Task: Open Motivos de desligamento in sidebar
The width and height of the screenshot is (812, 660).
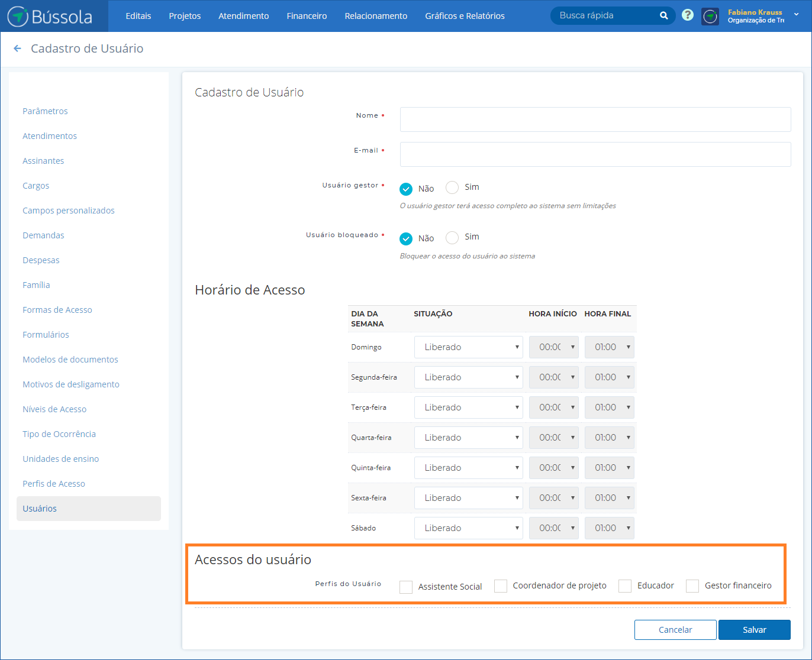Action: pyautogui.click(x=71, y=384)
